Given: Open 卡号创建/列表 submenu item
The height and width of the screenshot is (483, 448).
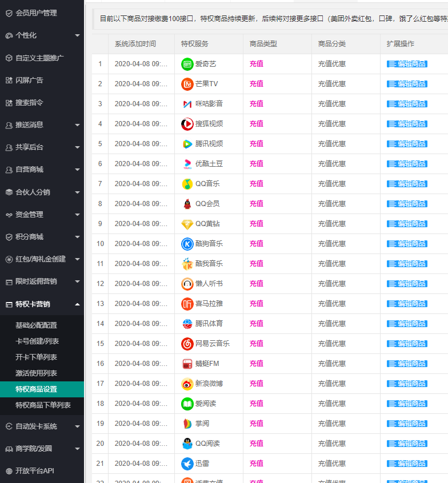Looking at the screenshot, I should [37, 341].
